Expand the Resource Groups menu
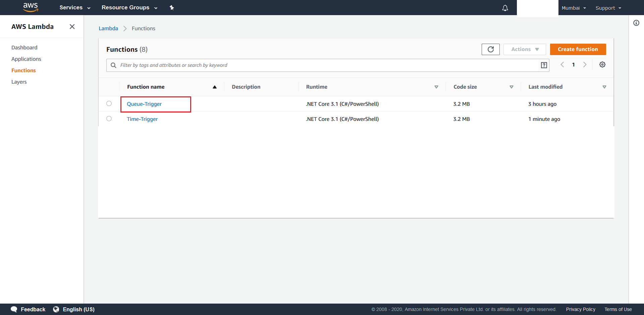 [129, 7]
